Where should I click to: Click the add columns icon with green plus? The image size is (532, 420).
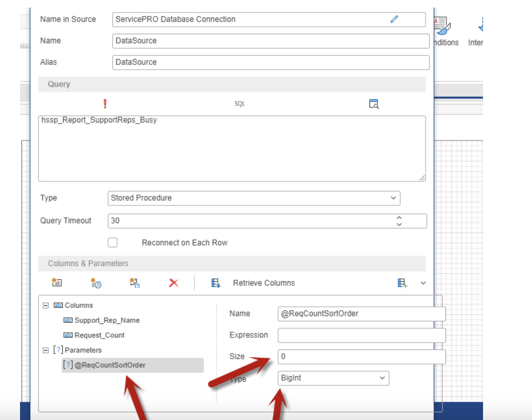(x=403, y=283)
